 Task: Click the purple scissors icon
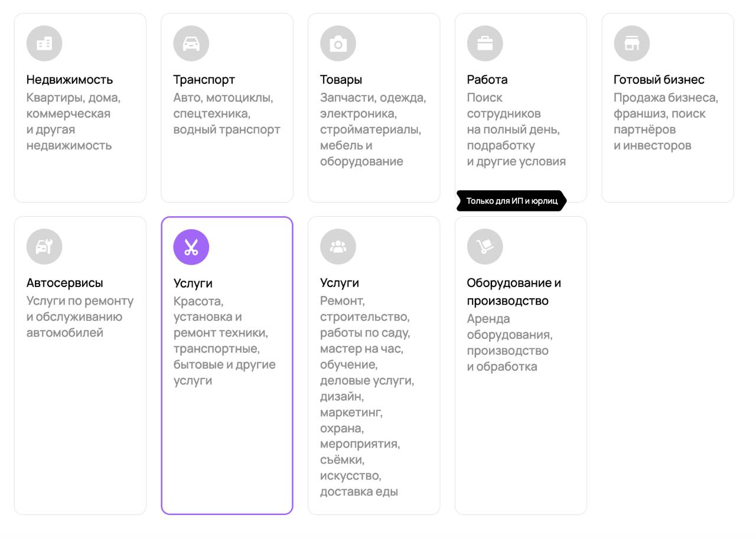[191, 247]
